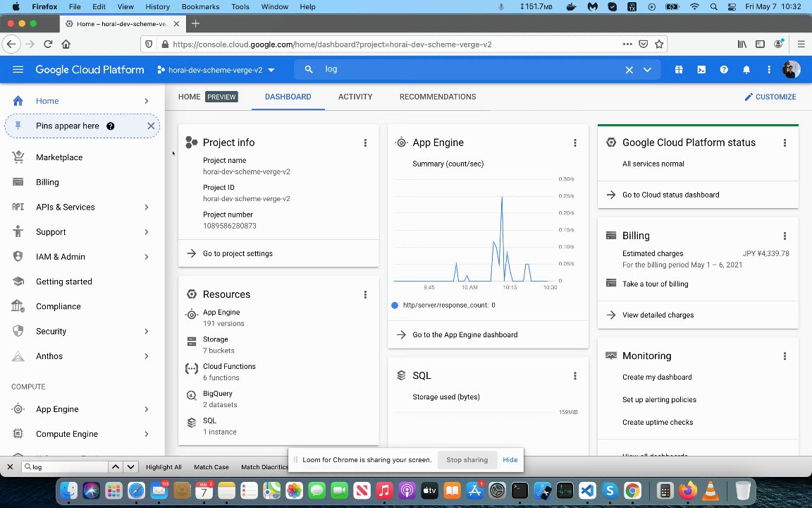Find next match down arrow
The image size is (812, 508).
(x=130, y=467)
